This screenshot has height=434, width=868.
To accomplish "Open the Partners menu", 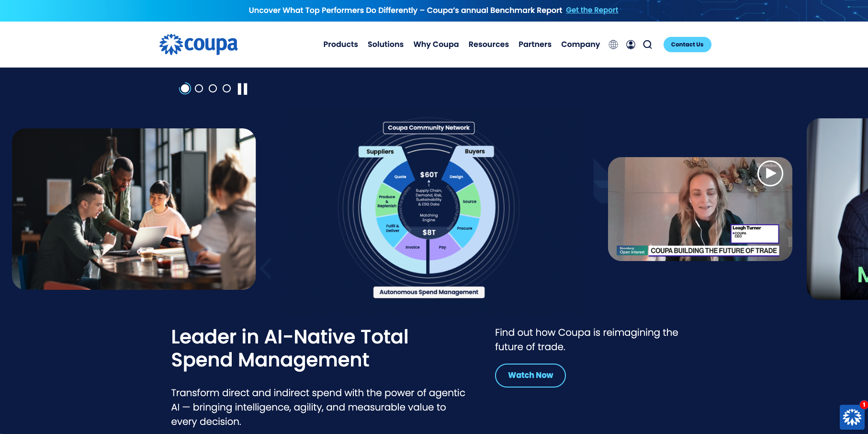I will 535,45.
